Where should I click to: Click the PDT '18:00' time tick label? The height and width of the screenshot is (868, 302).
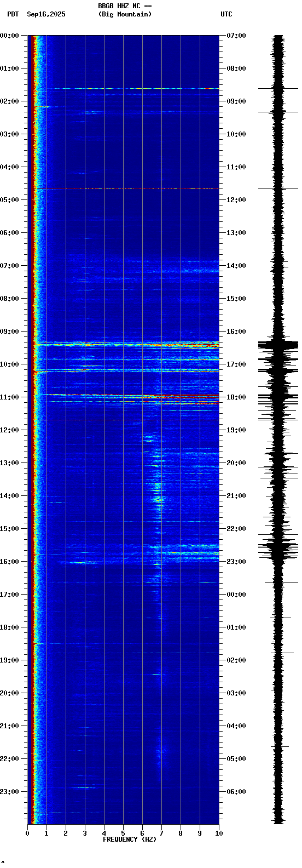point(9,627)
